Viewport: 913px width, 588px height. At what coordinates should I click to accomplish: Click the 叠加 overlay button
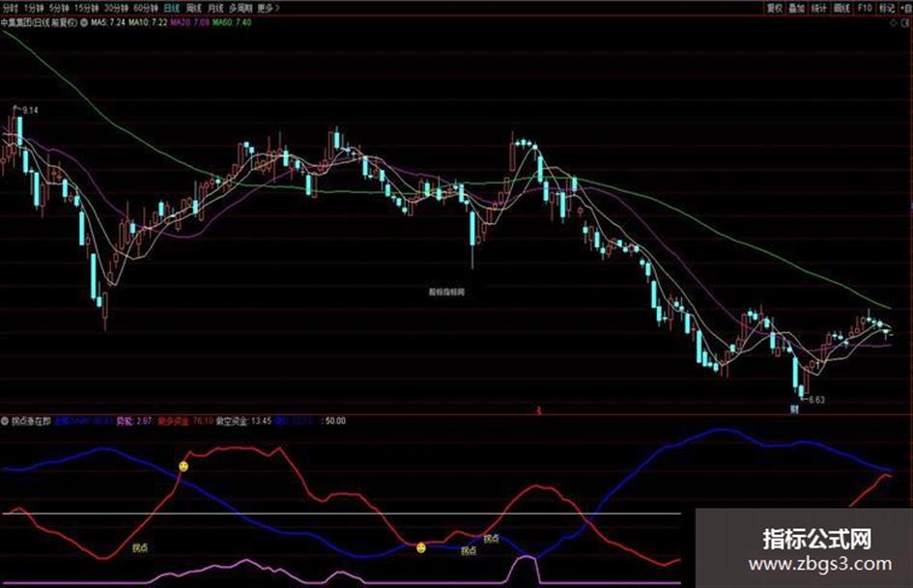(x=796, y=8)
